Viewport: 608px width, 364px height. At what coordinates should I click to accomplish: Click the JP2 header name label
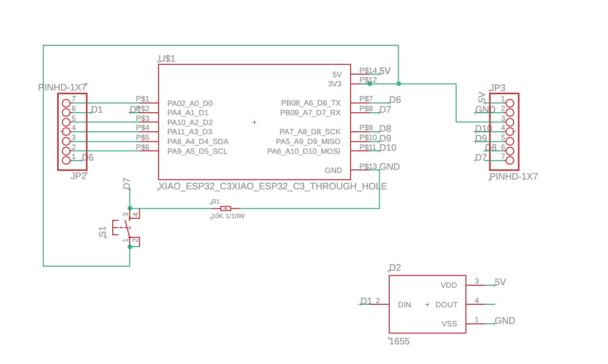pos(78,177)
